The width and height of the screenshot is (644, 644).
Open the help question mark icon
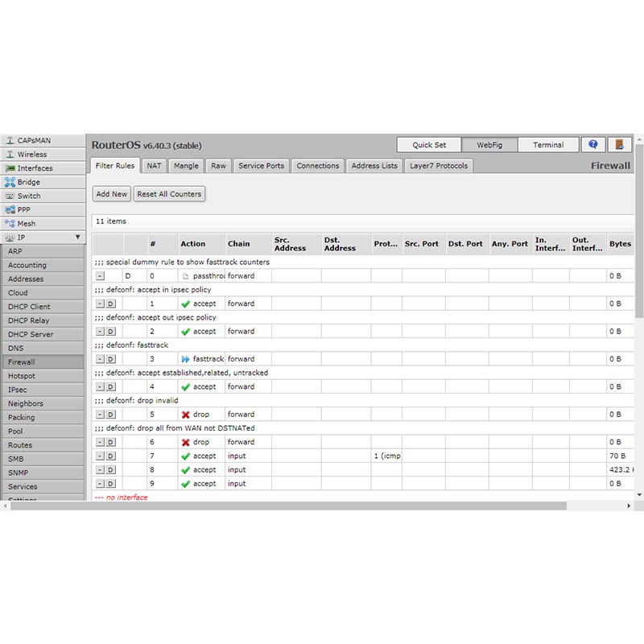pos(593,145)
